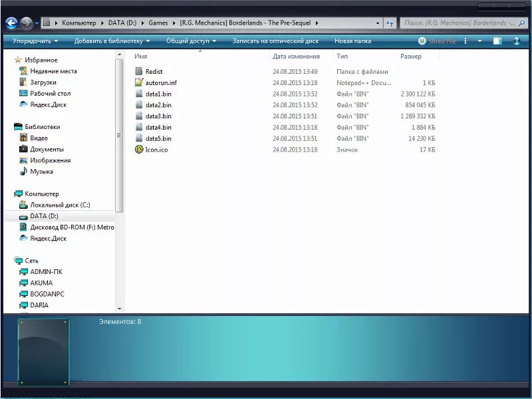This screenshot has height=399, width=532.
Task: Open the Видео library
Action: 33,138
